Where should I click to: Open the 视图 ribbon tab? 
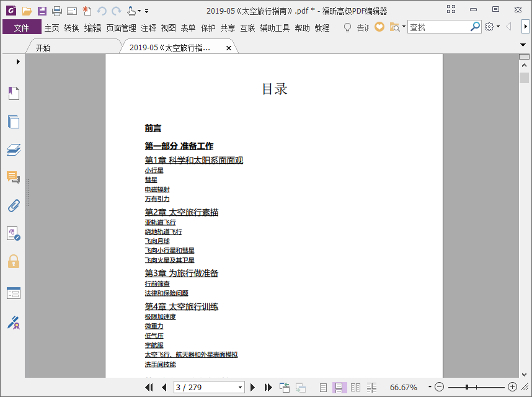168,28
